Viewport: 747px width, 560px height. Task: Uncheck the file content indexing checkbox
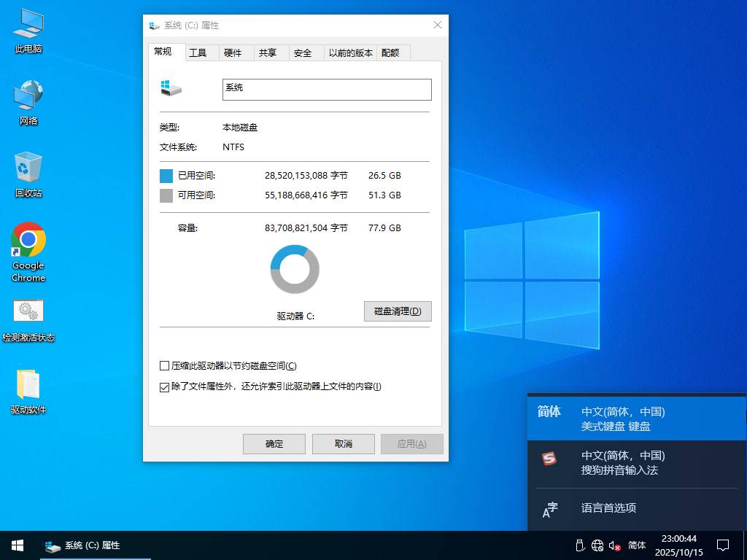[x=164, y=386]
